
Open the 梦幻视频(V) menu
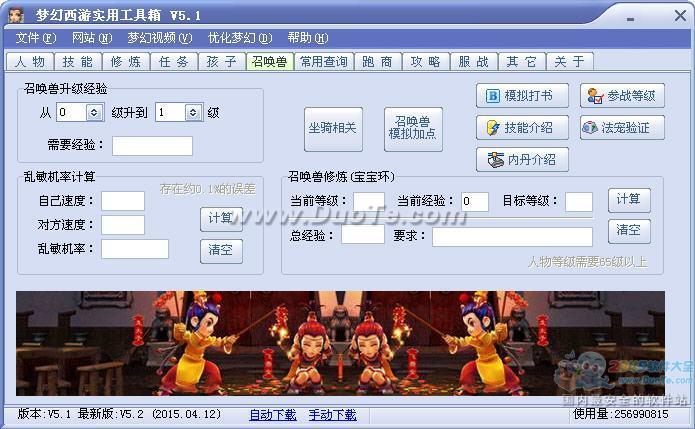160,38
